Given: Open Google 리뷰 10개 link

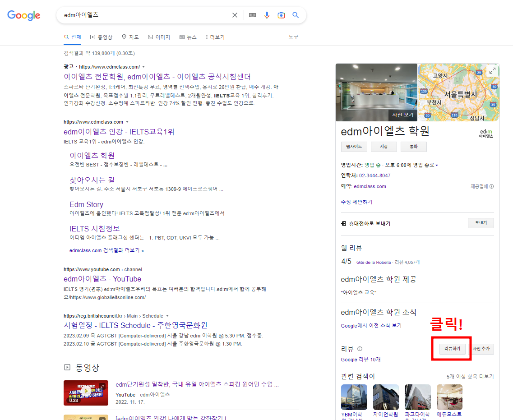Looking at the screenshot, I should tap(360, 360).
